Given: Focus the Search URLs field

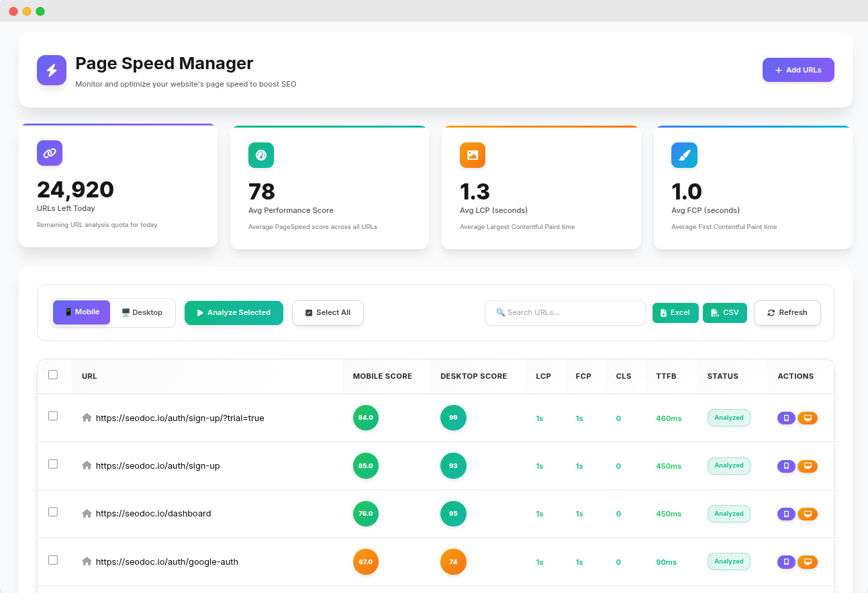Looking at the screenshot, I should point(565,313).
